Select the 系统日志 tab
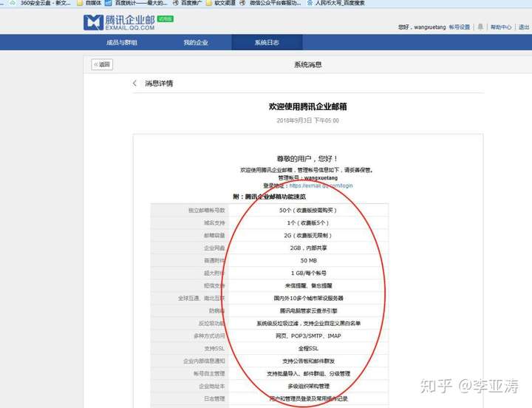The height and width of the screenshot is (408, 532). pos(267,42)
